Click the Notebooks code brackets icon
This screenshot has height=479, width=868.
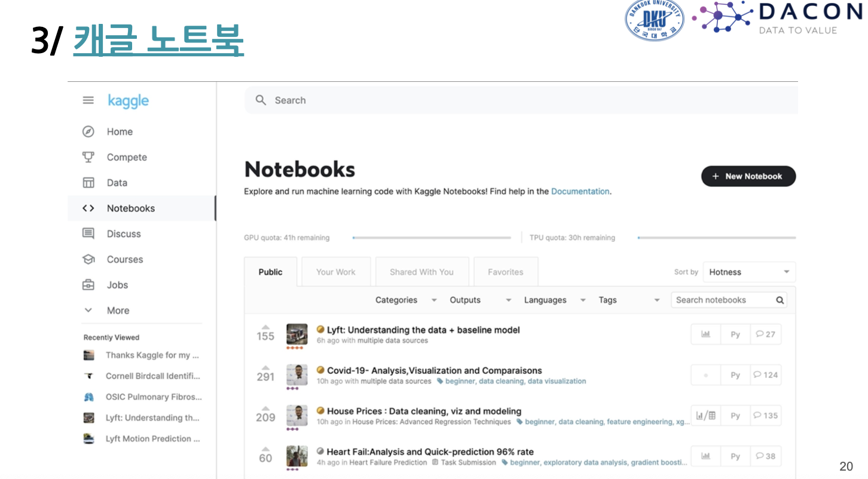tap(88, 208)
